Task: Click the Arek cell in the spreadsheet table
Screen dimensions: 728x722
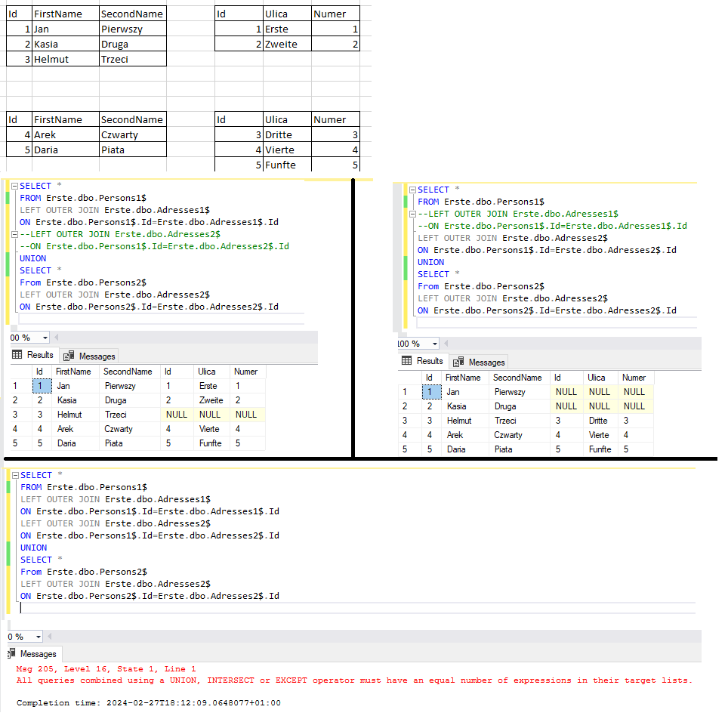Action: [66, 135]
